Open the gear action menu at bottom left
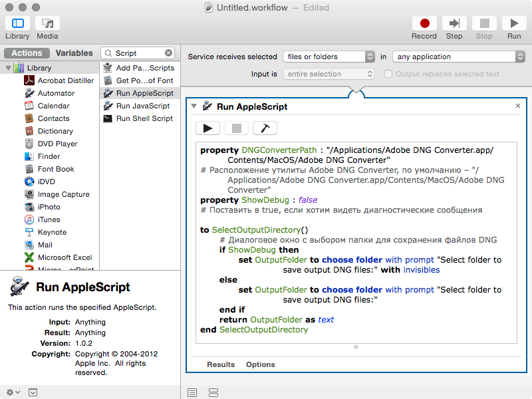532x399 pixels. (13, 392)
